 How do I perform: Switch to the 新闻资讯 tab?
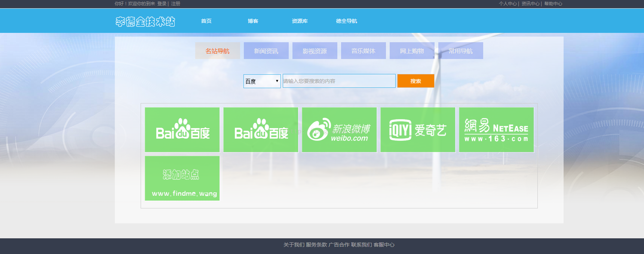266,51
